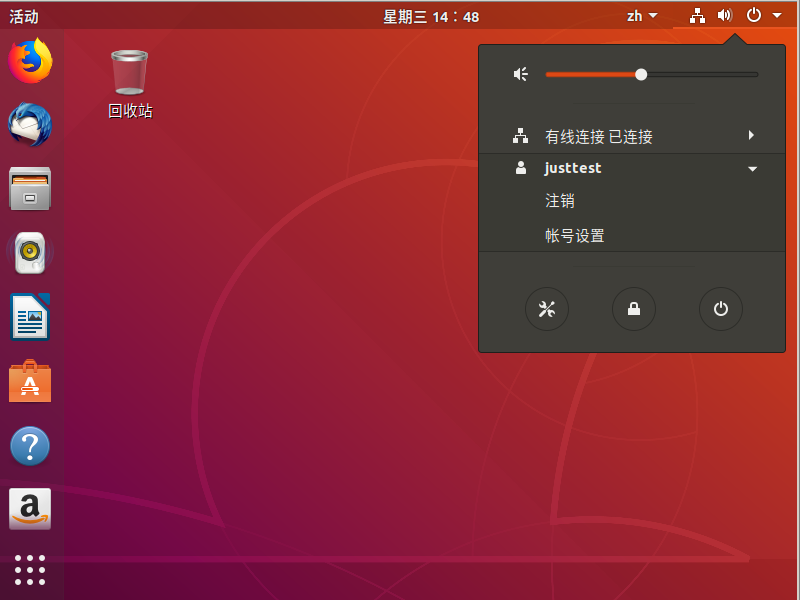Click the unfilled part of the volume slider
Image resolution: width=800 pixels, height=600 pixels.
pyautogui.click(x=703, y=74)
